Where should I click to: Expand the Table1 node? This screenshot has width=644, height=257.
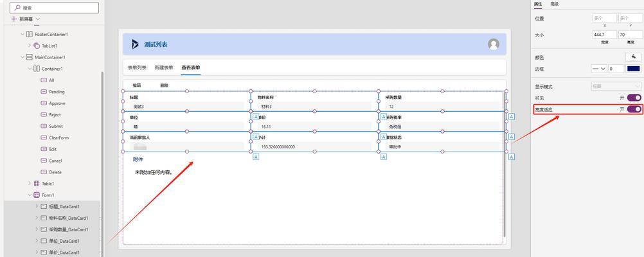[30, 184]
